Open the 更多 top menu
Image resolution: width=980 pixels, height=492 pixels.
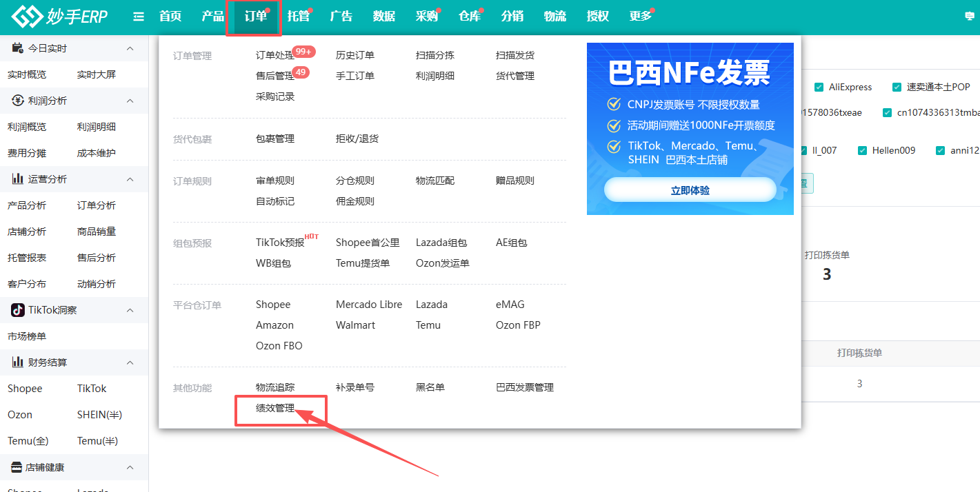(x=641, y=17)
